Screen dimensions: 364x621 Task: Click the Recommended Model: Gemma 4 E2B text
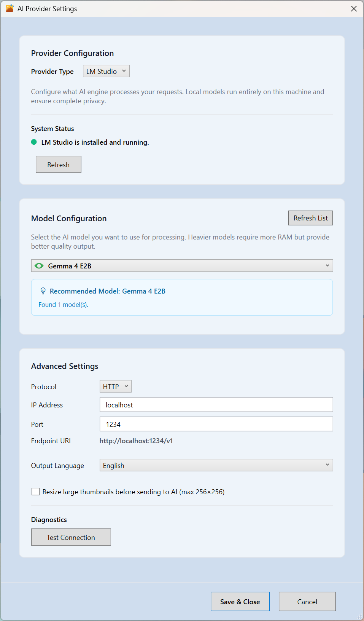107,291
